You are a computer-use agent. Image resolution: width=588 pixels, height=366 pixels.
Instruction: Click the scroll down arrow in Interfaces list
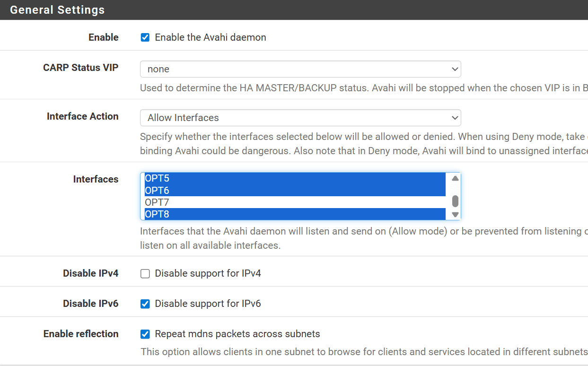[x=455, y=215]
